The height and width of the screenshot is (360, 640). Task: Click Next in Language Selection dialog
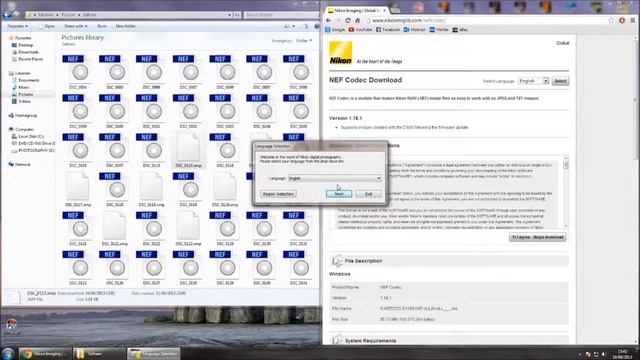click(339, 194)
